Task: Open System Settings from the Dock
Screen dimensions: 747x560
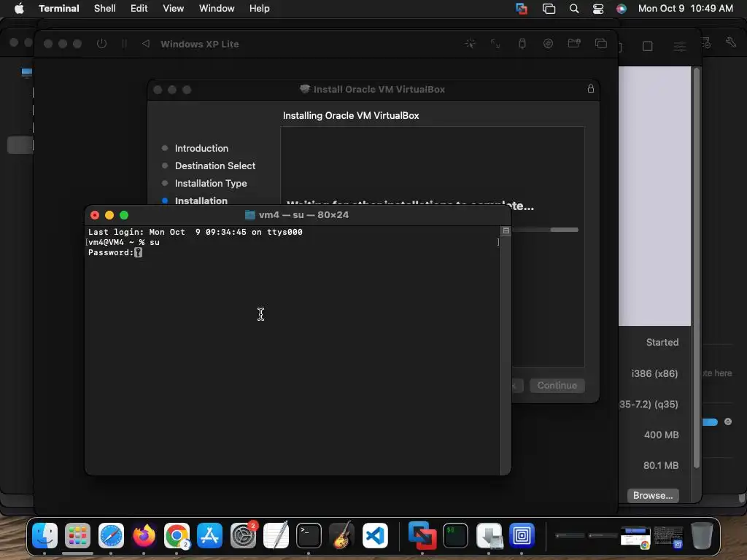Action: [x=243, y=535]
